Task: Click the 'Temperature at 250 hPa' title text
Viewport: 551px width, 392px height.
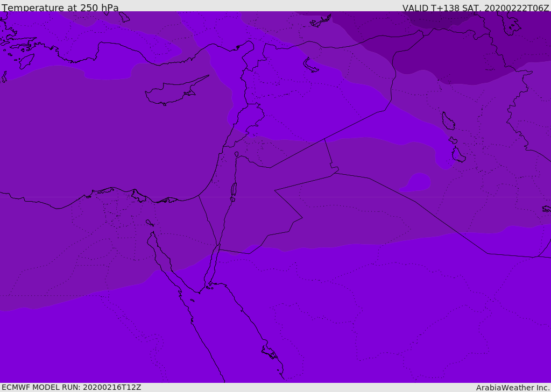Action: click(60, 8)
